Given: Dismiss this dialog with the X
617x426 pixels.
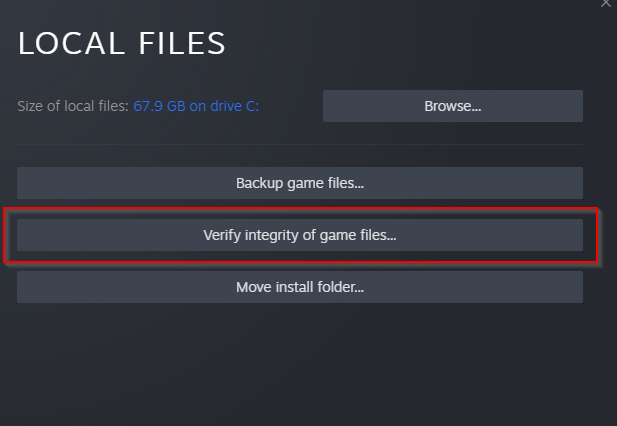Looking at the screenshot, I should pos(606,4).
